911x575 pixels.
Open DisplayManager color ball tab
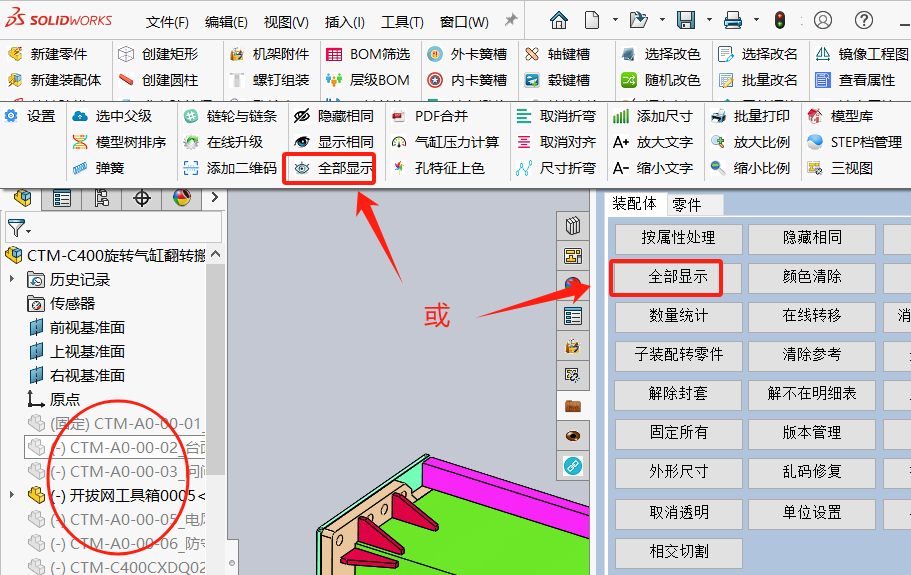point(182,199)
